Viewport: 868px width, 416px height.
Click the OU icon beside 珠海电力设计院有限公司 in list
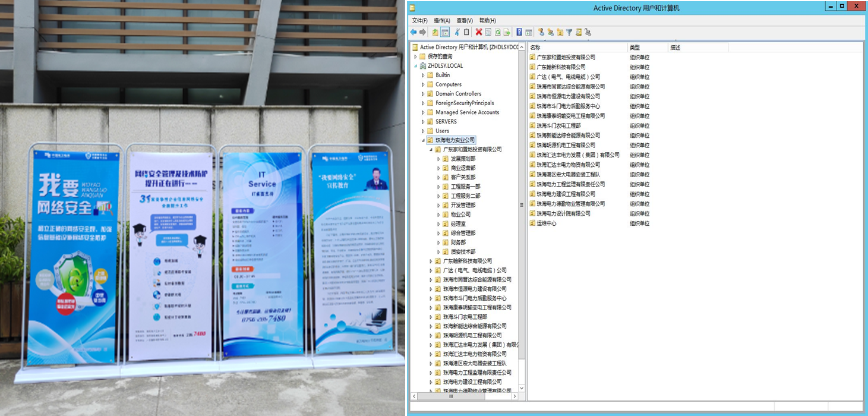pos(533,213)
